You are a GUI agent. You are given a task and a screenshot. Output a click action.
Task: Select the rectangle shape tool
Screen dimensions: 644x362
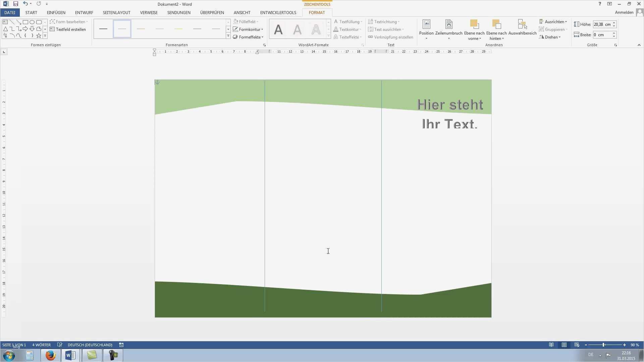[25, 22]
